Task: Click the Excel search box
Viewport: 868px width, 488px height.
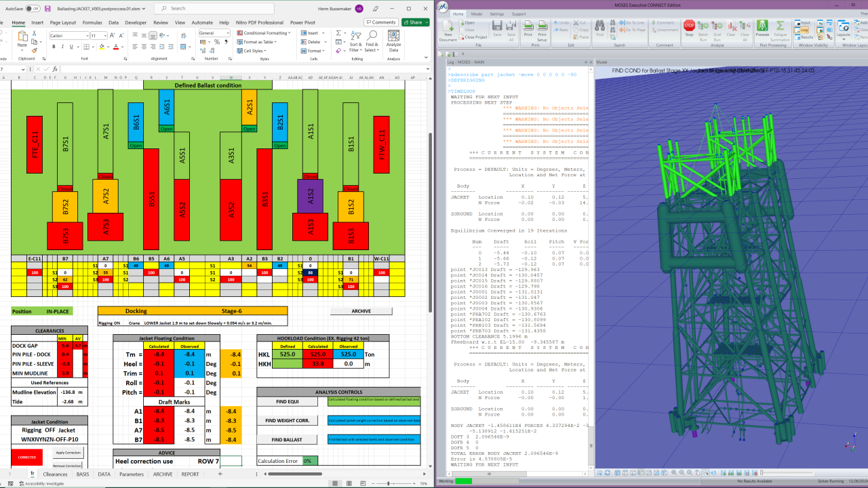Action: click(x=203, y=8)
